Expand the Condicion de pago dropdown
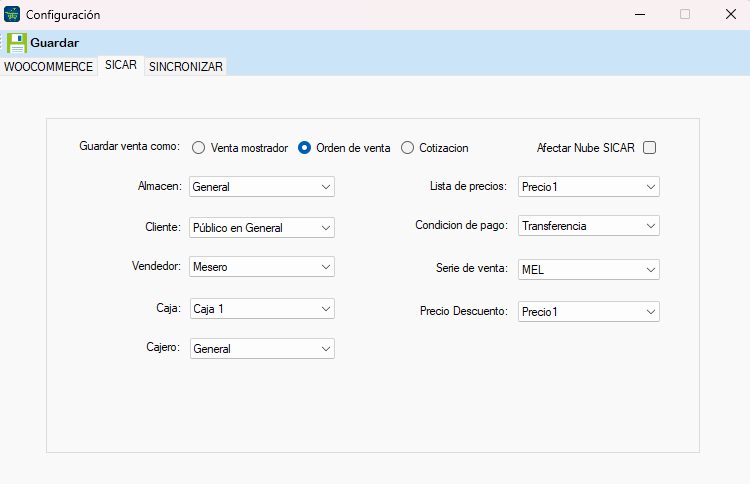Viewport: 750px width, 484px height. (x=588, y=226)
